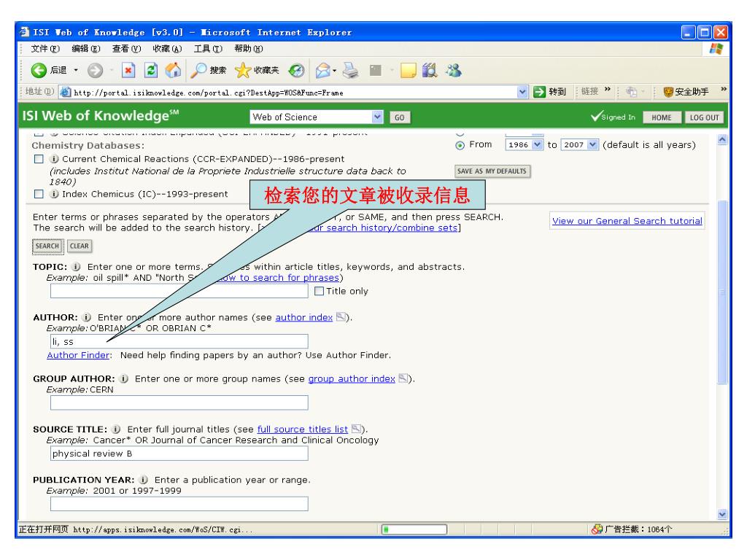Open the 帮助 menu
The height and width of the screenshot is (560, 747).
click(248, 49)
